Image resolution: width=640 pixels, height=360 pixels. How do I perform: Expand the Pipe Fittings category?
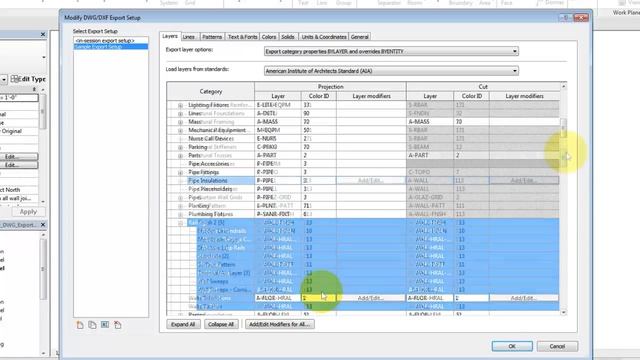click(180, 173)
